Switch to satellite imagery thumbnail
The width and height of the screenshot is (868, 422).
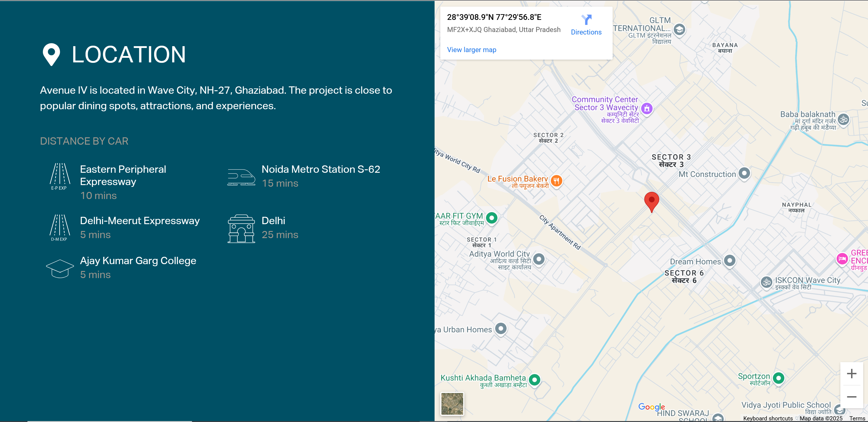point(452,403)
